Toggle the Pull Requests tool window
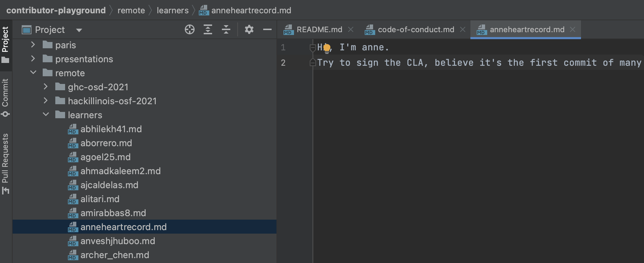The image size is (644, 263). click(x=5, y=163)
